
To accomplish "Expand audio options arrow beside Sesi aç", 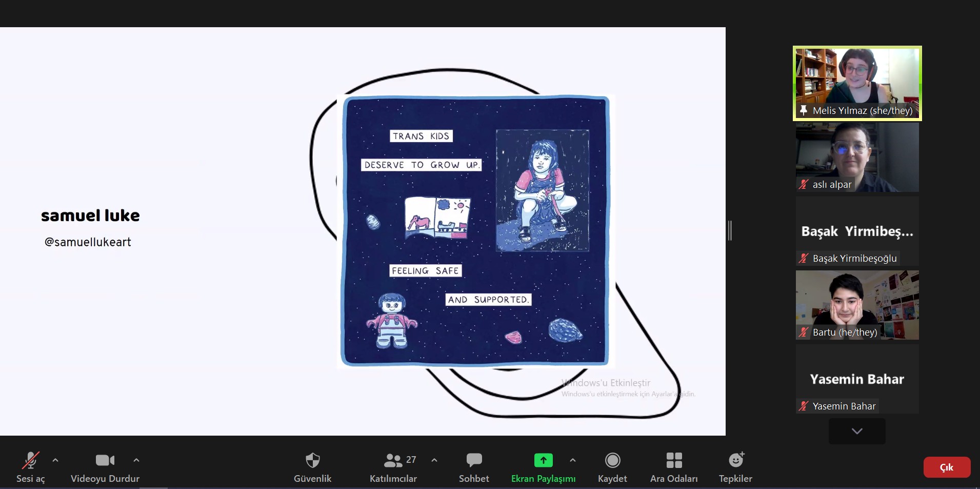I will tap(55, 460).
